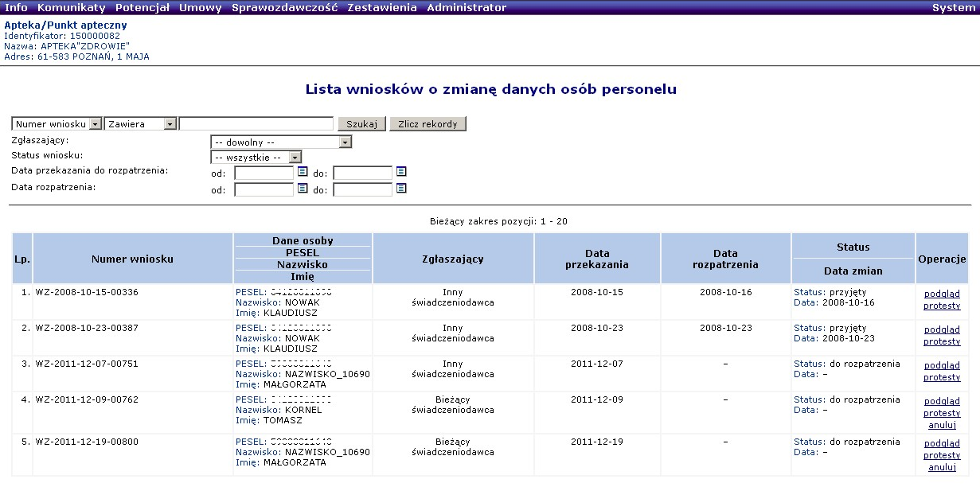Image resolution: width=980 pixels, height=487 pixels.
Task: Select request number WZ-2008-10-15-00336
Action: tap(87, 292)
